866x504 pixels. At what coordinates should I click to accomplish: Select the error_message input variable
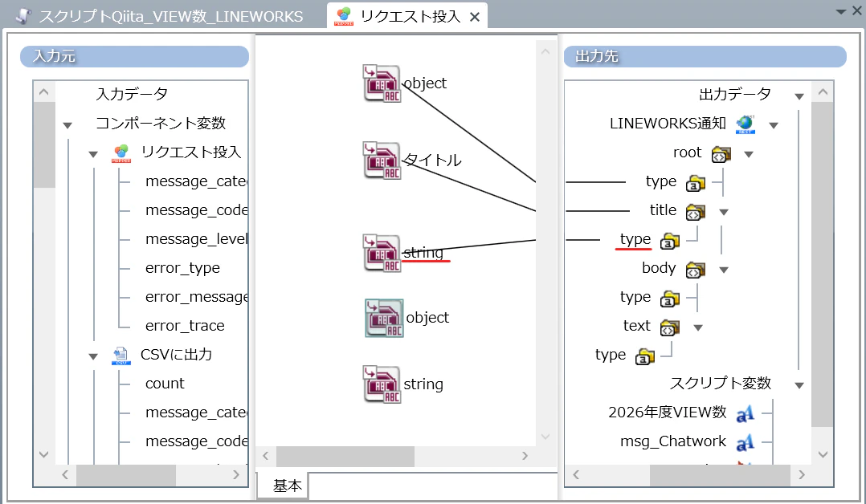(x=196, y=296)
